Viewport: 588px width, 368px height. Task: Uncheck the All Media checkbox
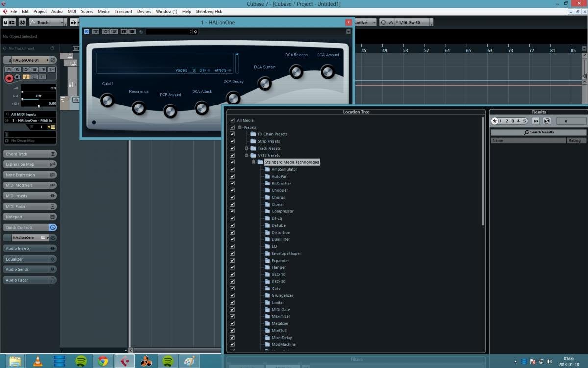click(x=232, y=120)
